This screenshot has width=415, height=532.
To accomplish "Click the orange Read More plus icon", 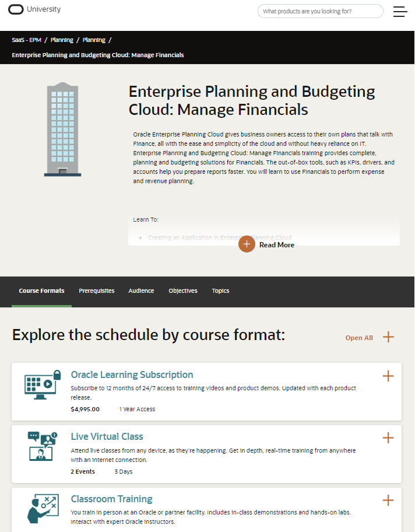I will [247, 244].
